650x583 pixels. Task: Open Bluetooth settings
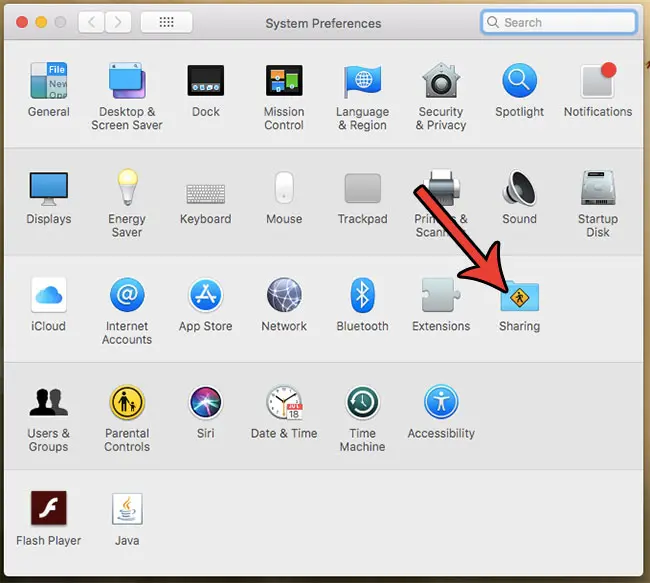[362, 297]
